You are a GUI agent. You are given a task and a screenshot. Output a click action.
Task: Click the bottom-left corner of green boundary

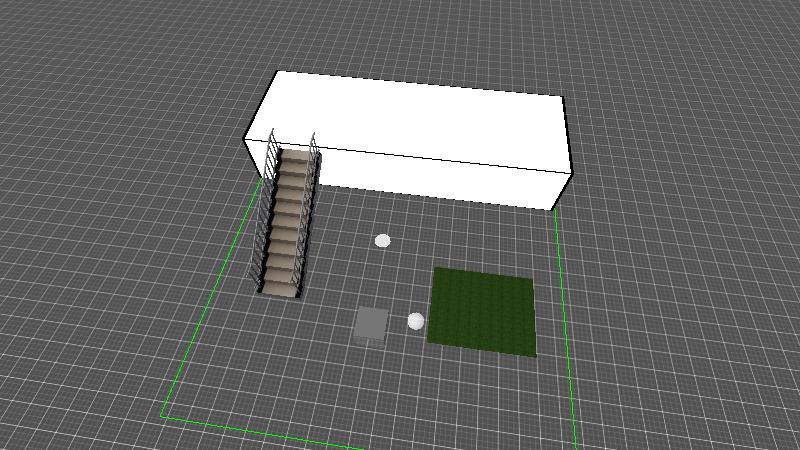164,413
